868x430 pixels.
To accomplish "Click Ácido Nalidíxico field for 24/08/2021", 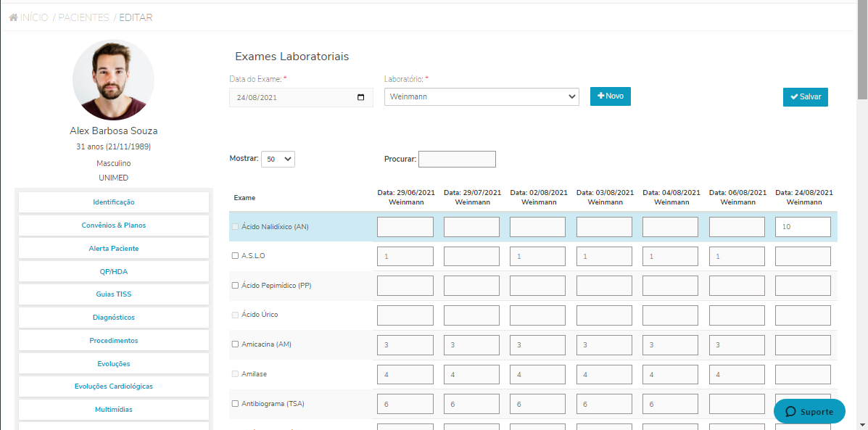I will [803, 227].
